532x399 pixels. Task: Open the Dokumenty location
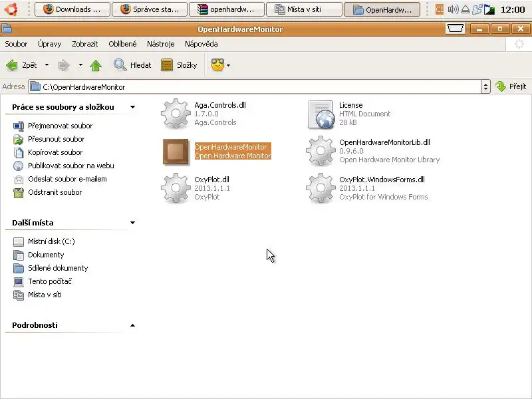(x=46, y=255)
